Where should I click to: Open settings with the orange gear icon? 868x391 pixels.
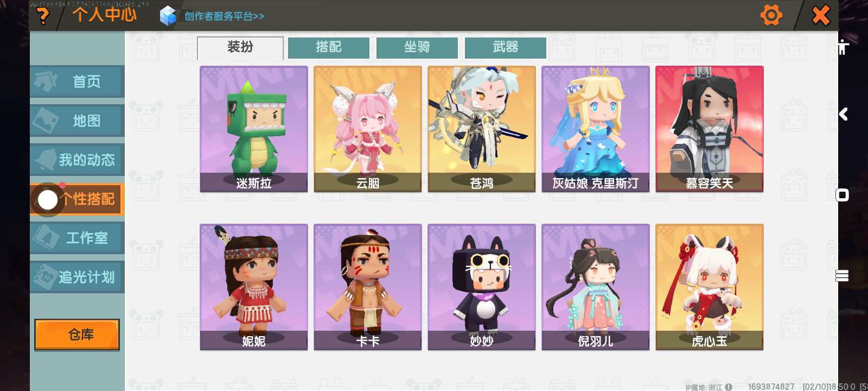click(771, 15)
